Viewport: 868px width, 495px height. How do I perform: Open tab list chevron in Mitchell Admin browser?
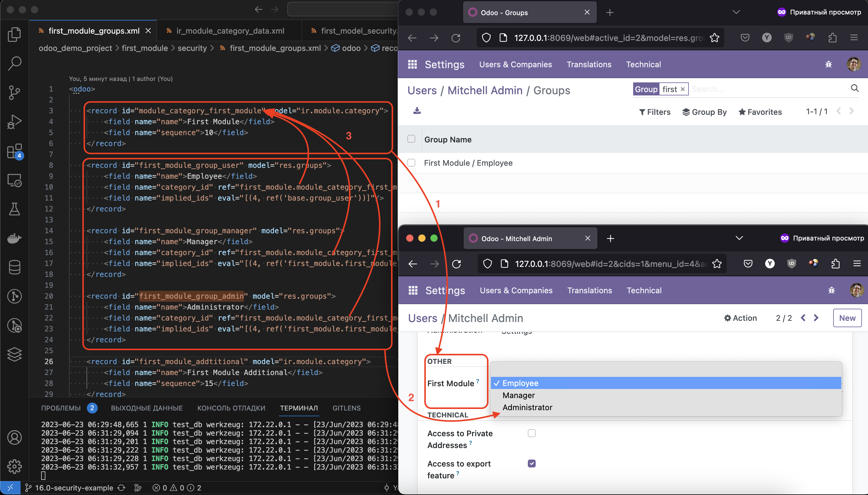tap(739, 238)
